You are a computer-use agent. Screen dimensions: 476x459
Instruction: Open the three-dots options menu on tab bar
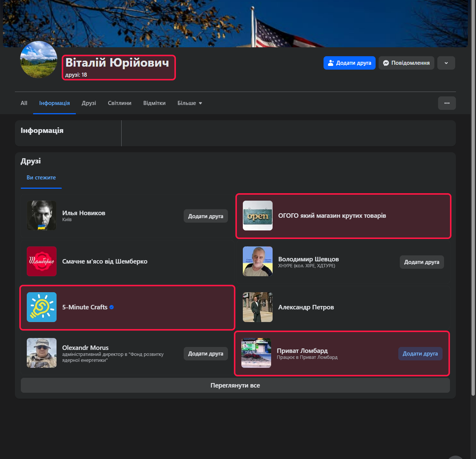coord(447,103)
